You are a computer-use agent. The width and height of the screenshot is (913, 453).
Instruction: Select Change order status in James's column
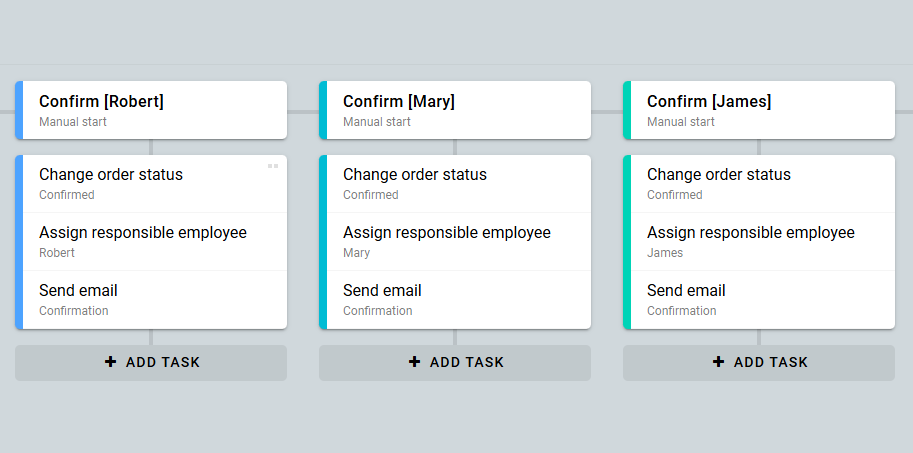[x=762, y=183]
